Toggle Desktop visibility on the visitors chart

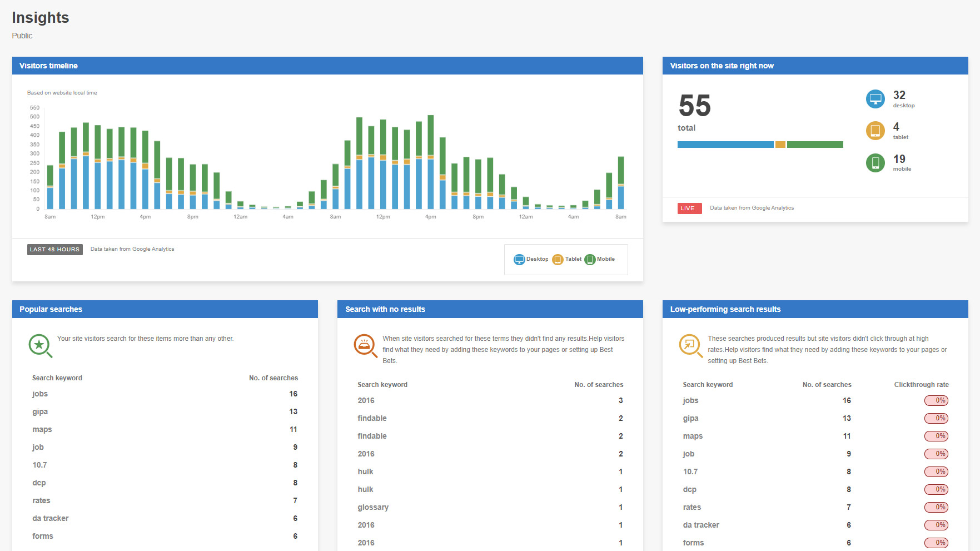coord(538,259)
